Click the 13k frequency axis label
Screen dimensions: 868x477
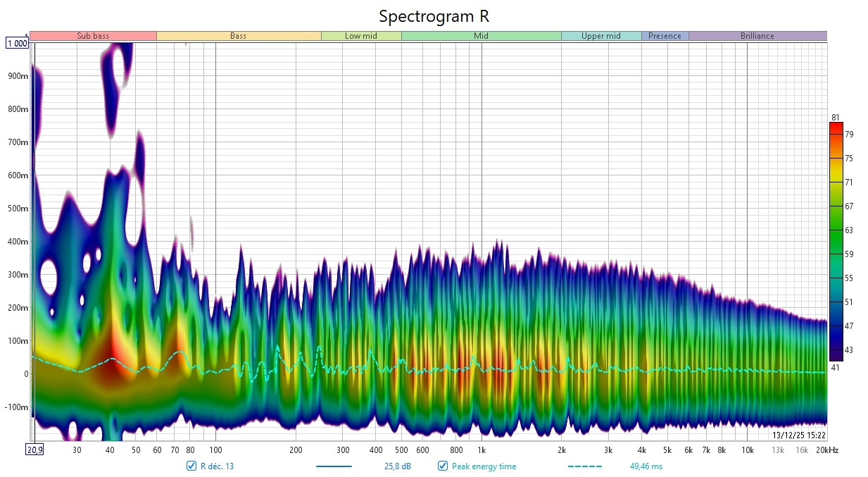point(778,450)
